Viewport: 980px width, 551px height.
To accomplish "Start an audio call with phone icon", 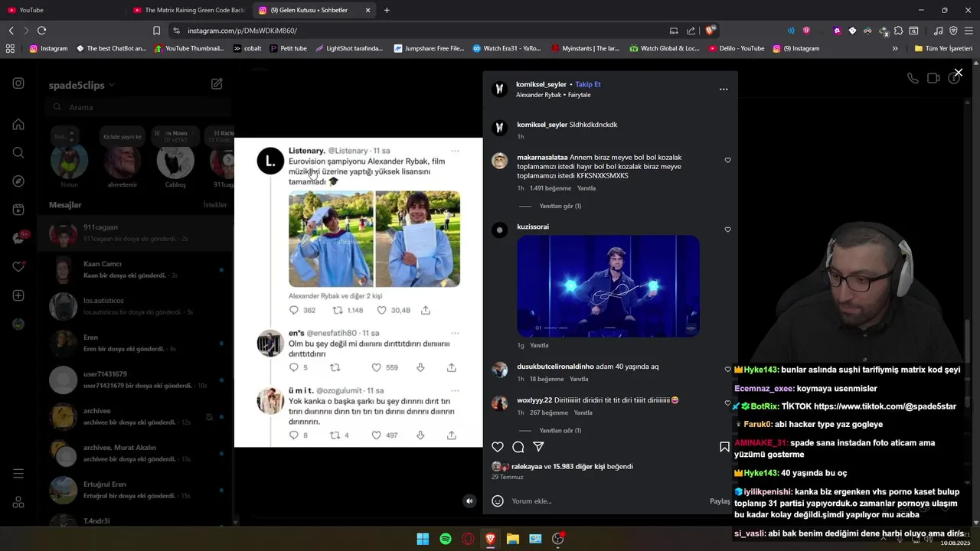I will (913, 78).
